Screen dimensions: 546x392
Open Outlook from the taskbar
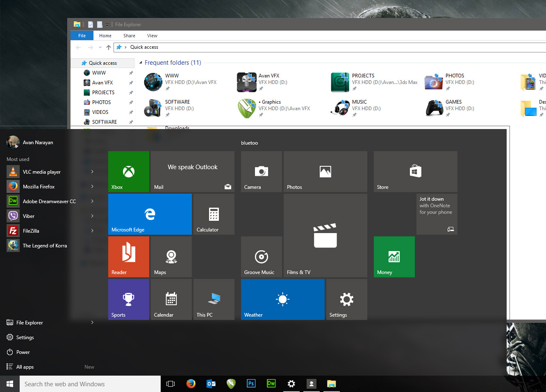(x=211, y=384)
